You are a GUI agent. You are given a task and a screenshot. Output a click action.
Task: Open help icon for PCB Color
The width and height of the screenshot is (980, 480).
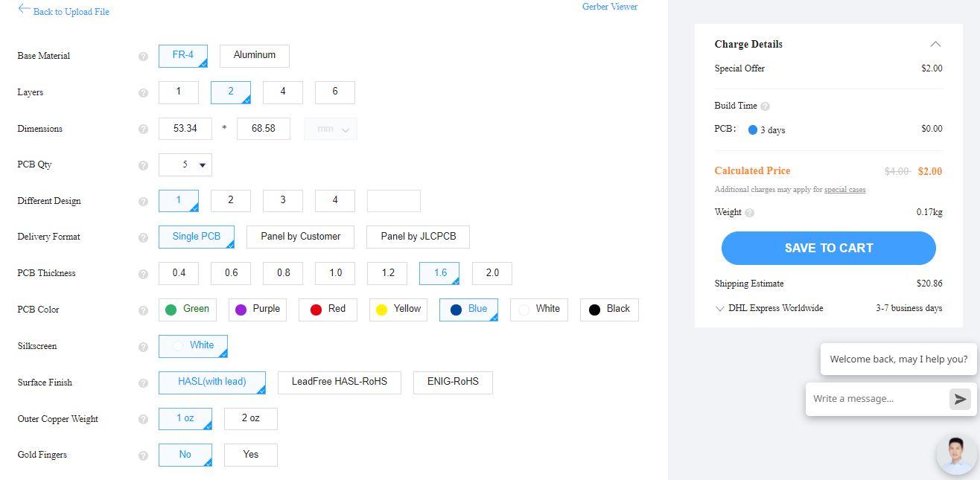pyautogui.click(x=143, y=310)
